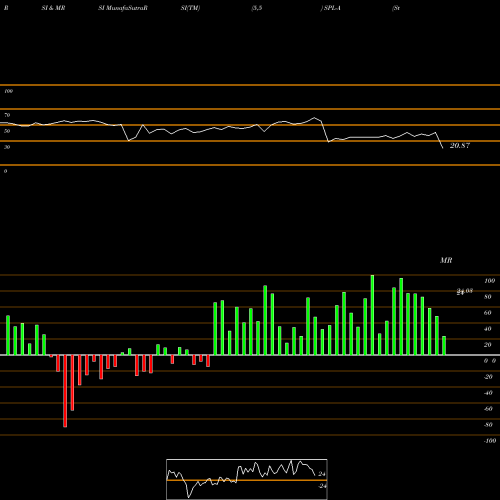Click the 60 label on MR axis
This screenshot has height=500, width=500.
488,313
